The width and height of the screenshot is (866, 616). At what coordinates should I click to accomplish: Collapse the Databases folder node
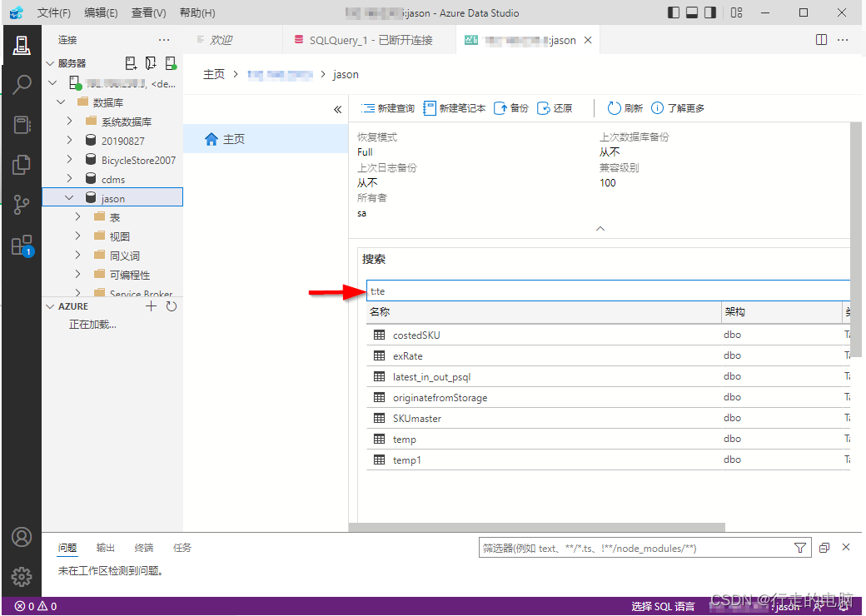pos(62,102)
